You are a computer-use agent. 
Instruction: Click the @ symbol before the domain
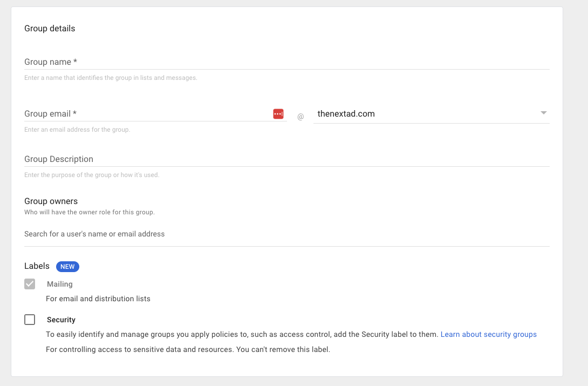pos(300,116)
